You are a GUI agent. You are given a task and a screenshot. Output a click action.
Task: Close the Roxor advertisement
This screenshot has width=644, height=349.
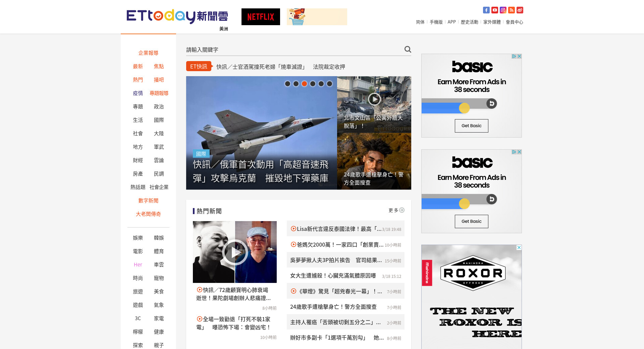tap(519, 248)
